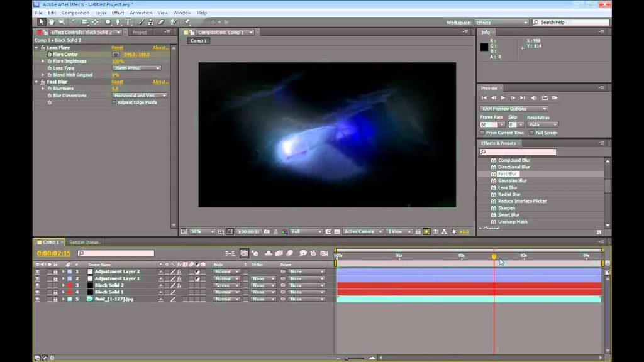Click the Auto-keyframe stopwatch timeline icon
The height and width of the screenshot is (362, 644).
tap(313, 253)
